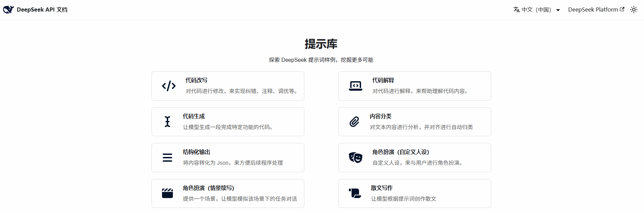Image resolution: width=644 pixels, height=213 pixels.
Task: Open the 代码生成 card title
Action: 194,116
